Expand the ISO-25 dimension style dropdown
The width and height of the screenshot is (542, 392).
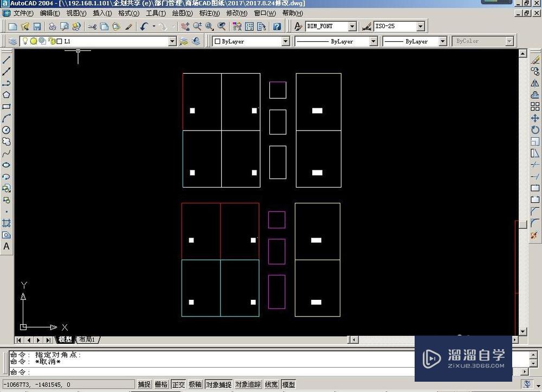pyautogui.click(x=421, y=26)
